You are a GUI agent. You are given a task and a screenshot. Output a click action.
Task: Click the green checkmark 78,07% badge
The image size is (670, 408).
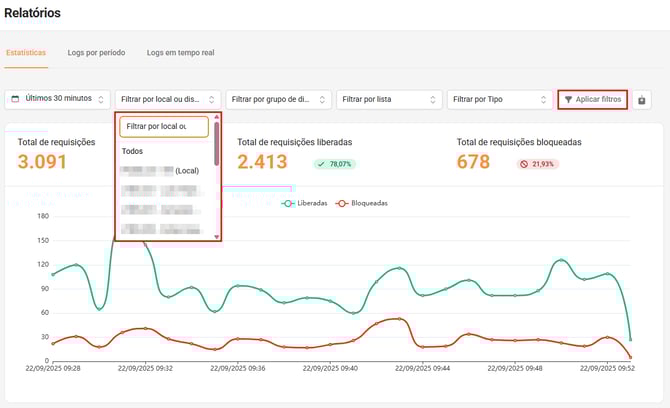(x=335, y=163)
